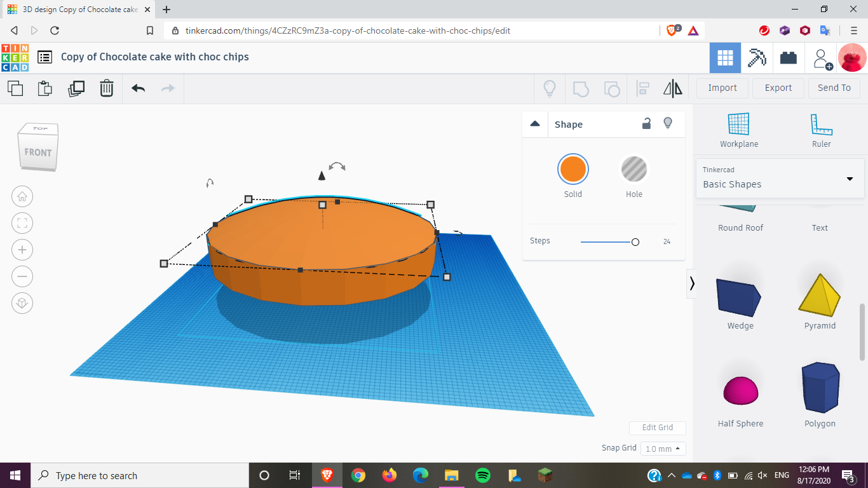Open Brave Shields icon
The image size is (868, 488).
coord(673,30)
